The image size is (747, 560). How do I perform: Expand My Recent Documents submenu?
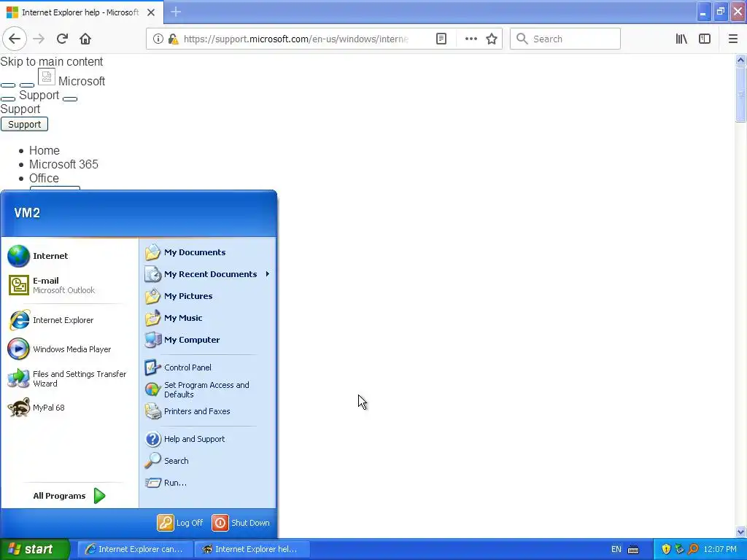tap(208, 274)
